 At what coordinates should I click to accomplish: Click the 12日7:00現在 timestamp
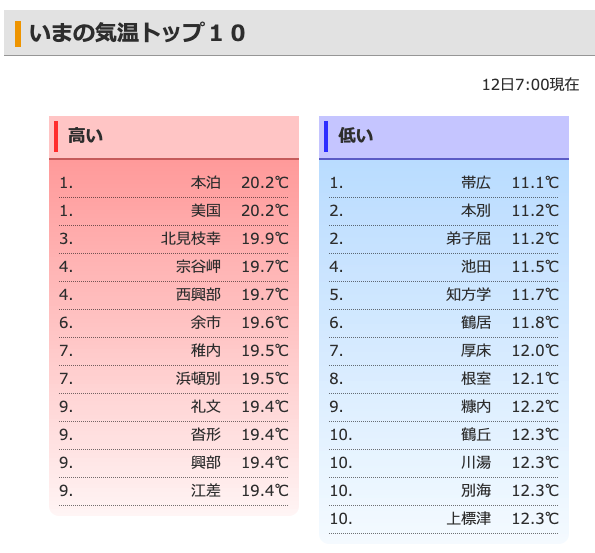tap(530, 85)
